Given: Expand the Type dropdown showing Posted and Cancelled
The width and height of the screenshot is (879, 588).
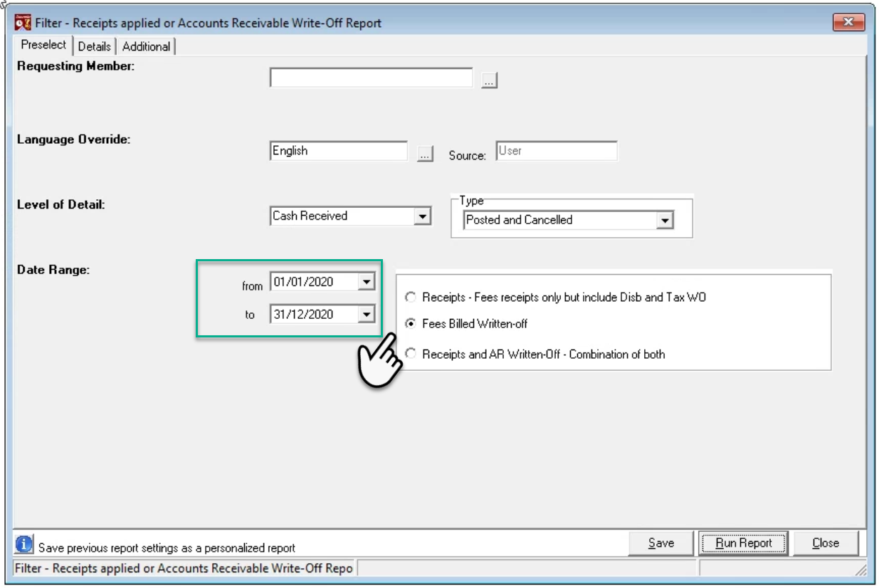Looking at the screenshot, I should click(x=665, y=221).
